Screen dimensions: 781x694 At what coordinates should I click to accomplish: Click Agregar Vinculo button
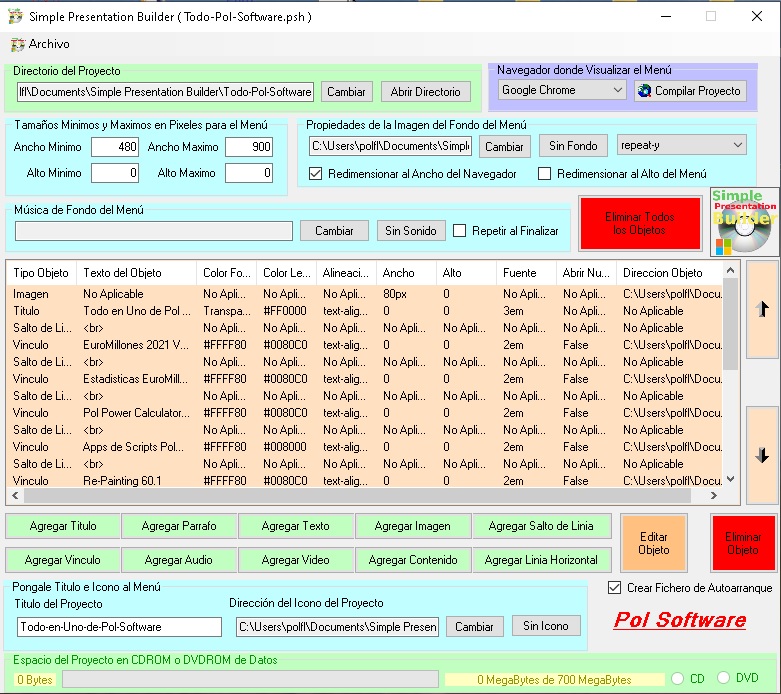(62, 560)
